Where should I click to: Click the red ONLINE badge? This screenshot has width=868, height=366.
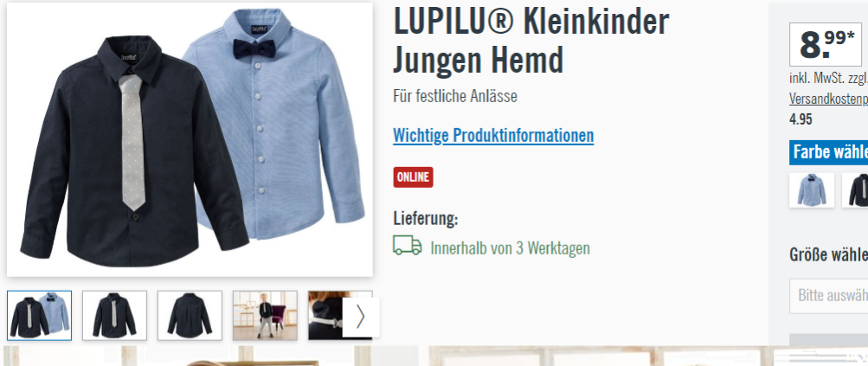coord(413,177)
